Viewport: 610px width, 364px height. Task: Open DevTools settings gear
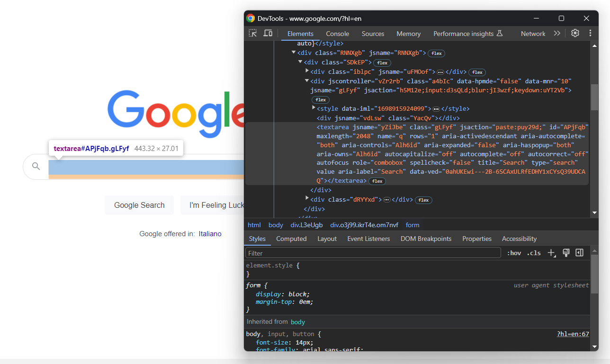point(575,33)
